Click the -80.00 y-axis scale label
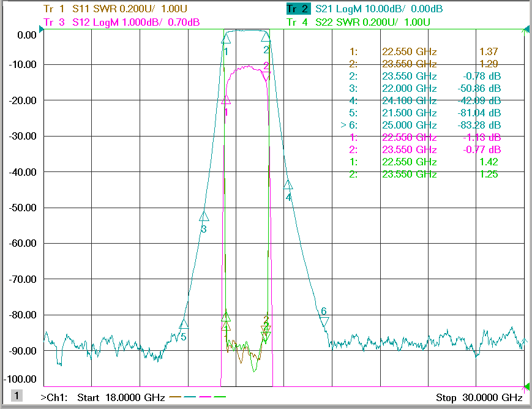 pyautogui.click(x=23, y=315)
